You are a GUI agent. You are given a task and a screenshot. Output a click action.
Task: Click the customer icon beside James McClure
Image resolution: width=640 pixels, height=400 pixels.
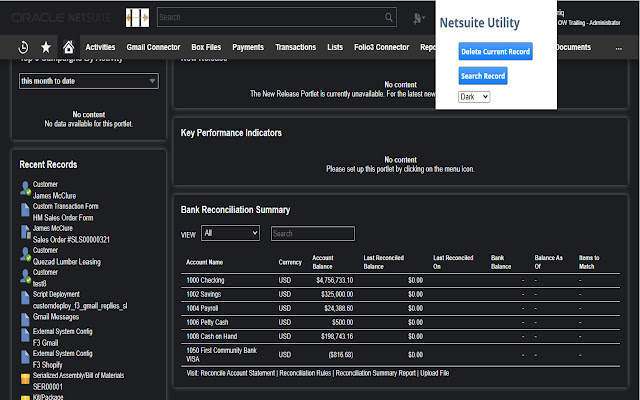(25, 190)
